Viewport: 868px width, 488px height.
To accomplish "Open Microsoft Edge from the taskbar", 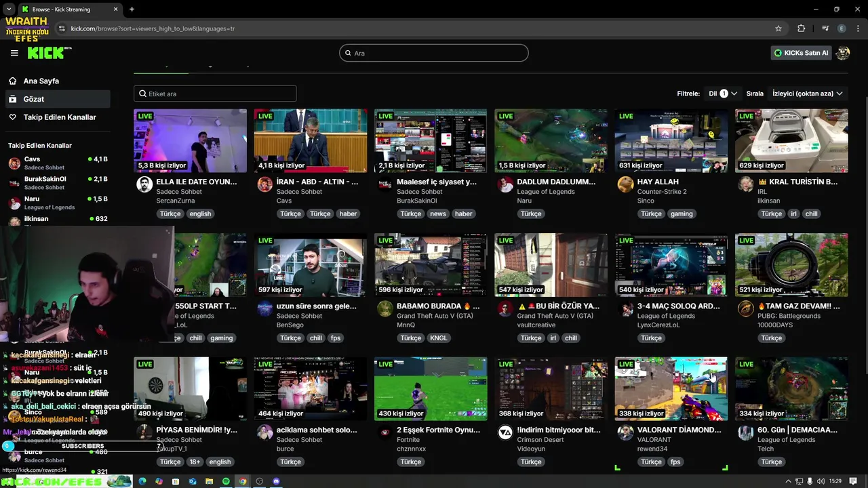I will pyautogui.click(x=142, y=481).
